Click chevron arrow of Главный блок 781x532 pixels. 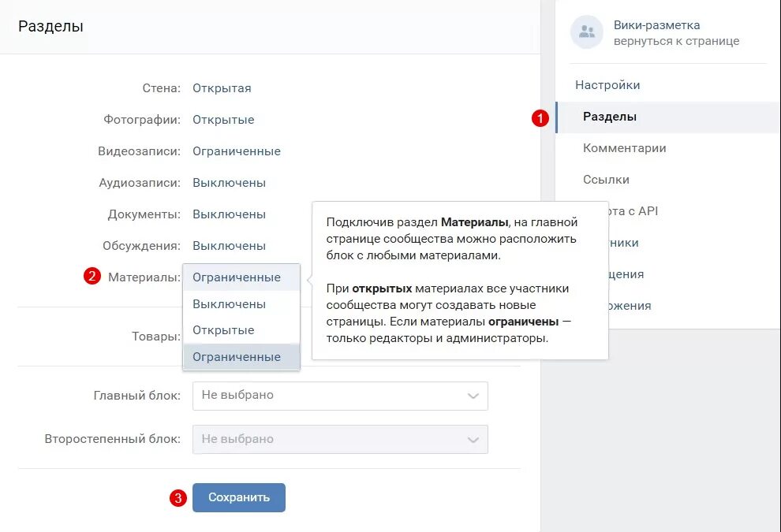(x=473, y=396)
